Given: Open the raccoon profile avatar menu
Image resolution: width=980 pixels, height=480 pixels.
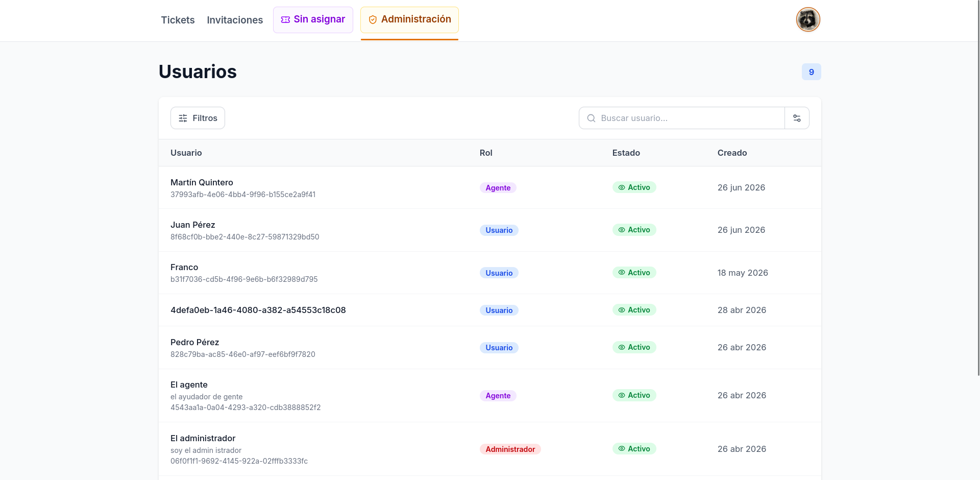Looking at the screenshot, I should pyautogui.click(x=808, y=19).
